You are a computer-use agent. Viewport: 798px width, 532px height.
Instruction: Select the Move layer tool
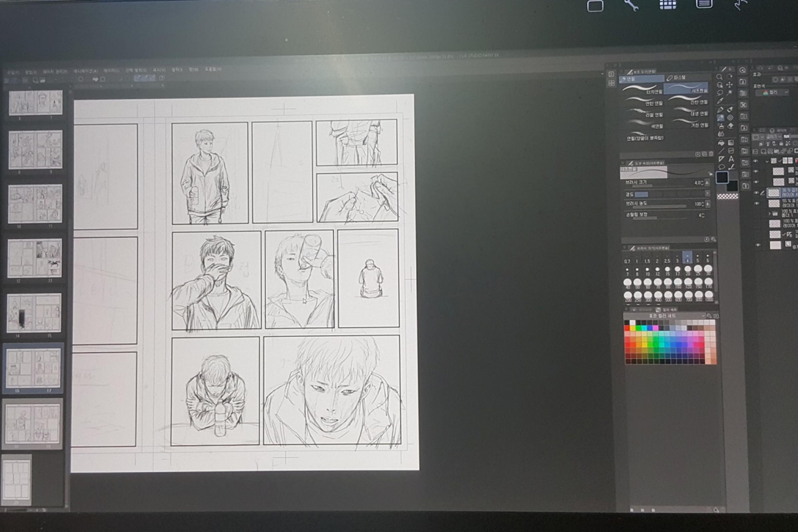(x=729, y=85)
